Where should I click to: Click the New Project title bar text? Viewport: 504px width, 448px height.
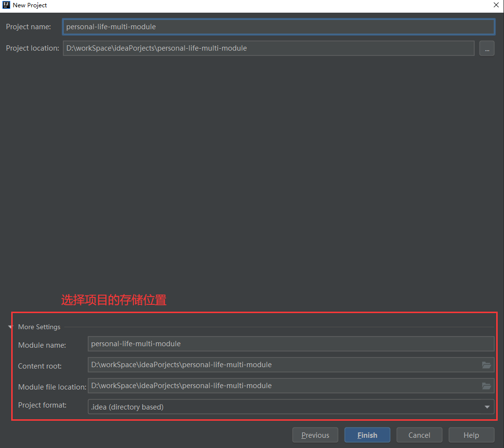pos(30,5)
